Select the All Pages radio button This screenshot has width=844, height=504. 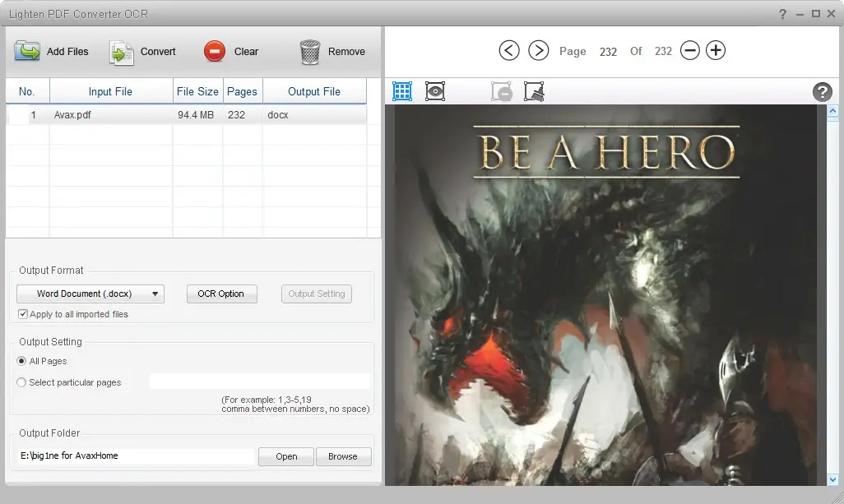tap(21, 361)
